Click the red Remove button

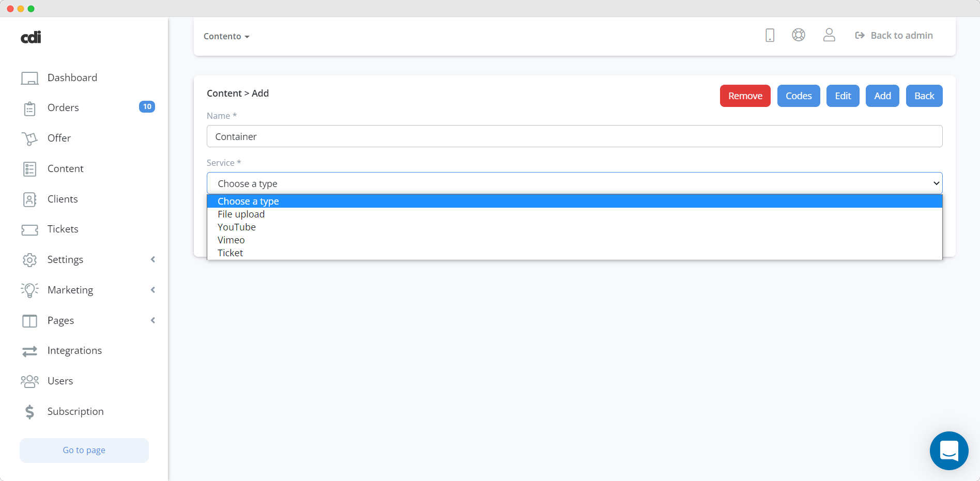(x=745, y=96)
